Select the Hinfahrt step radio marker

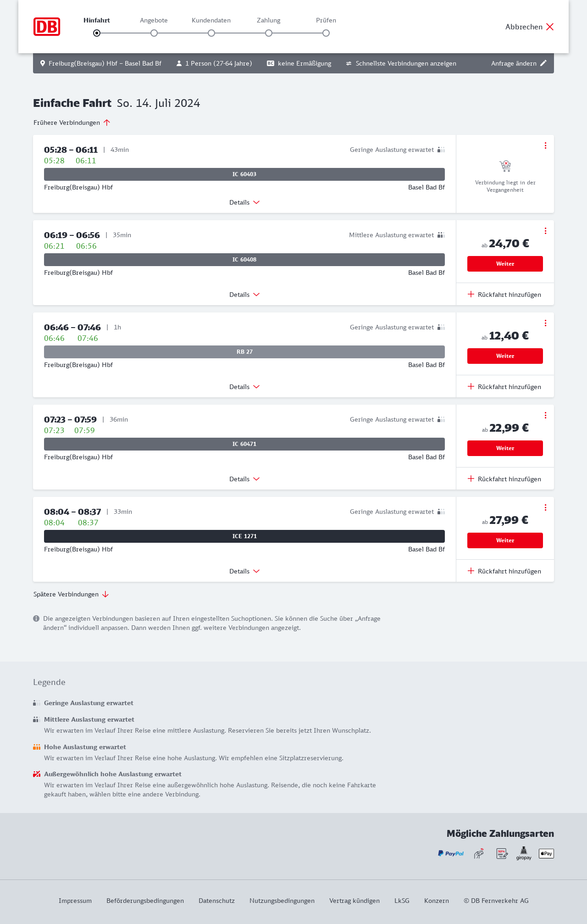pyautogui.click(x=97, y=33)
